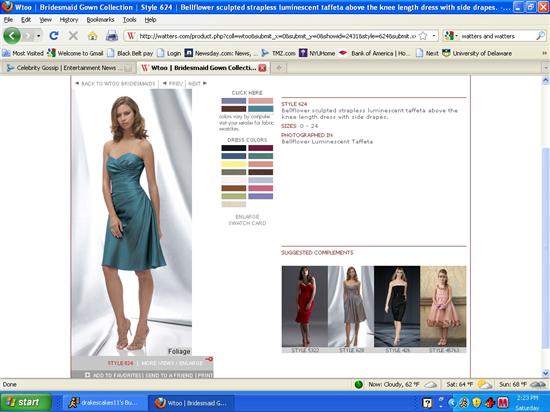Open the Welcome to Gmail bookmark
The image size is (550, 412).
click(x=75, y=53)
